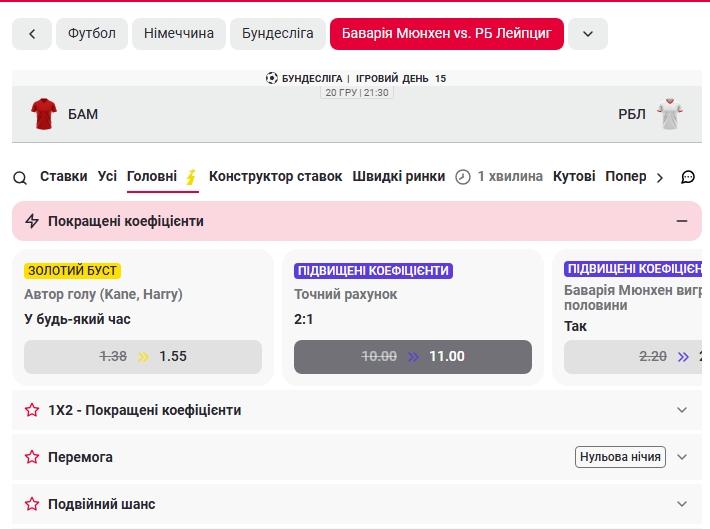This screenshot has height=529, width=710.
Task: Click the bolt icon in Покращені коефіцієнти header
Action: point(32,221)
